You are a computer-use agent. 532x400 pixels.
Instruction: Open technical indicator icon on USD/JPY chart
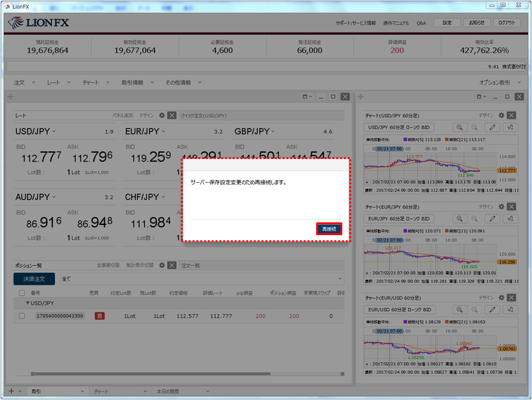pyautogui.click(x=510, y=127)
